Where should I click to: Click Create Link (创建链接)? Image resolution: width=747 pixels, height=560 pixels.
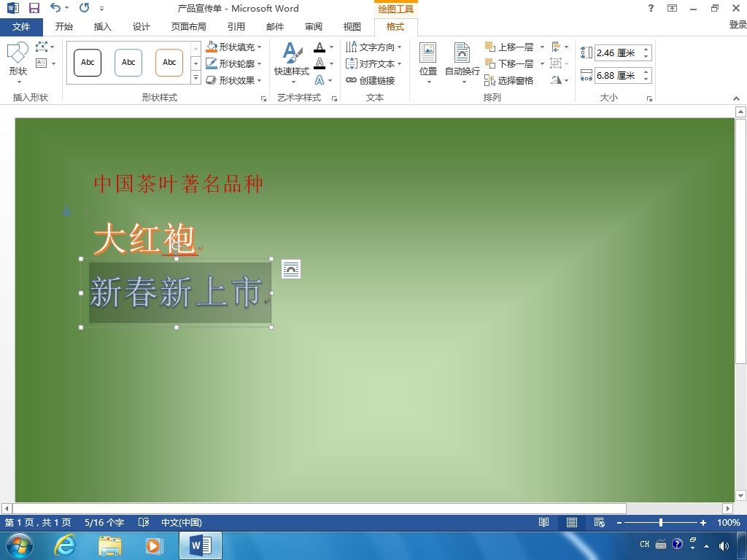tap(371, 80)
